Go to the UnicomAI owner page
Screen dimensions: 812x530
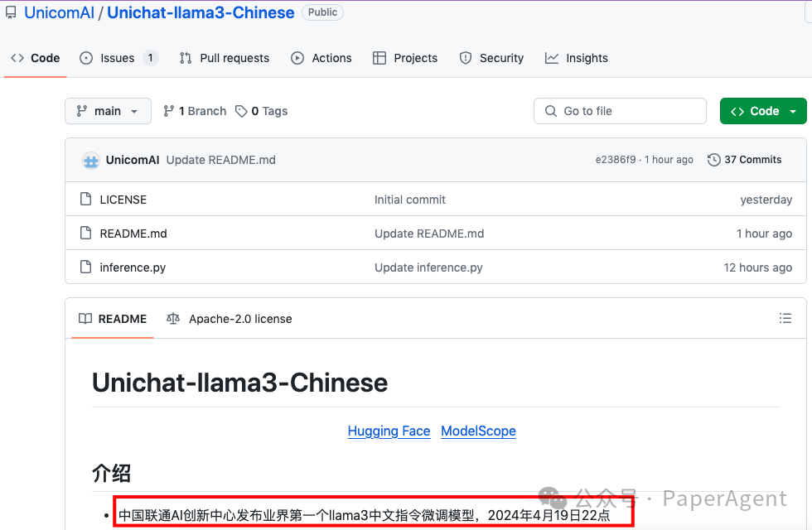[x=59, y=12]
